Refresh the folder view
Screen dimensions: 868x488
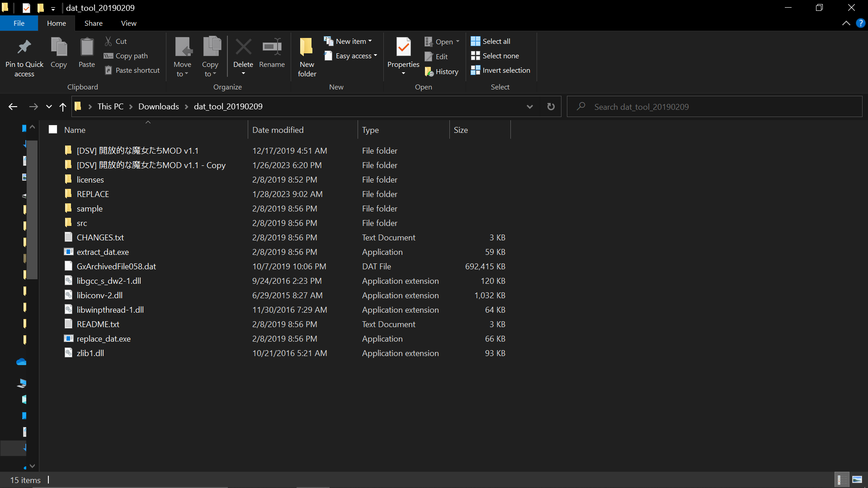tap(551, 107)
